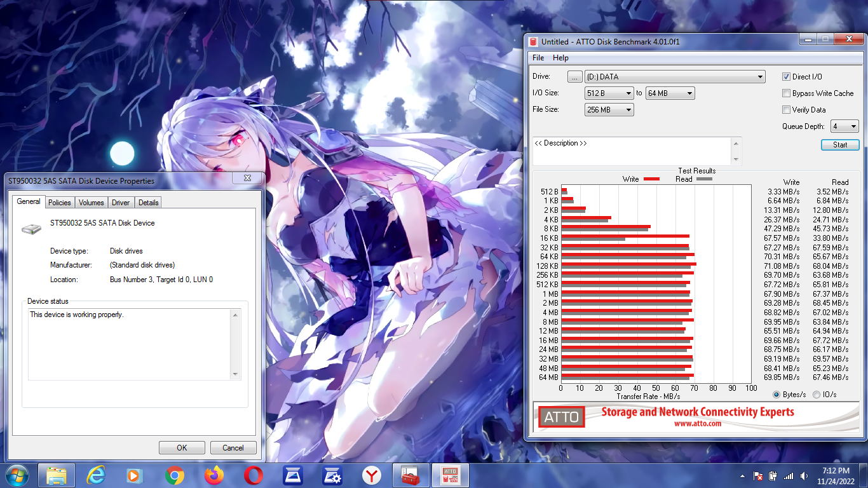Click the drive browse (...) button
868x488 pixels.
click(x=574, y=77)
